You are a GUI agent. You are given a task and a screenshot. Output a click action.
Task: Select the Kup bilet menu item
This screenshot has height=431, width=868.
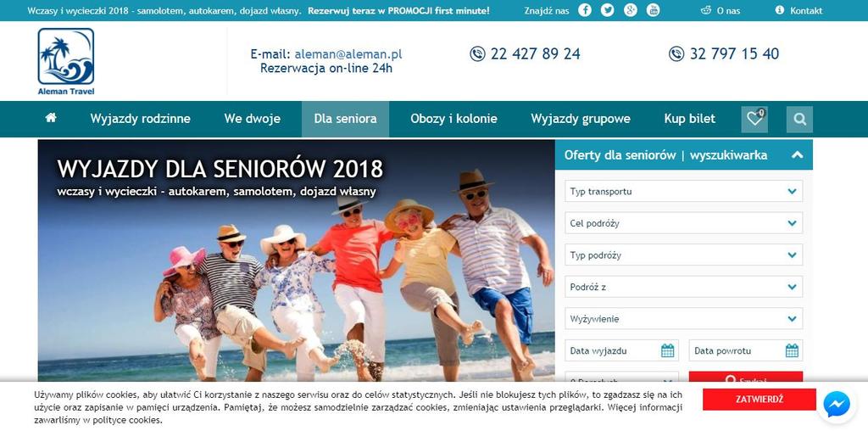[x=690, y=119]
